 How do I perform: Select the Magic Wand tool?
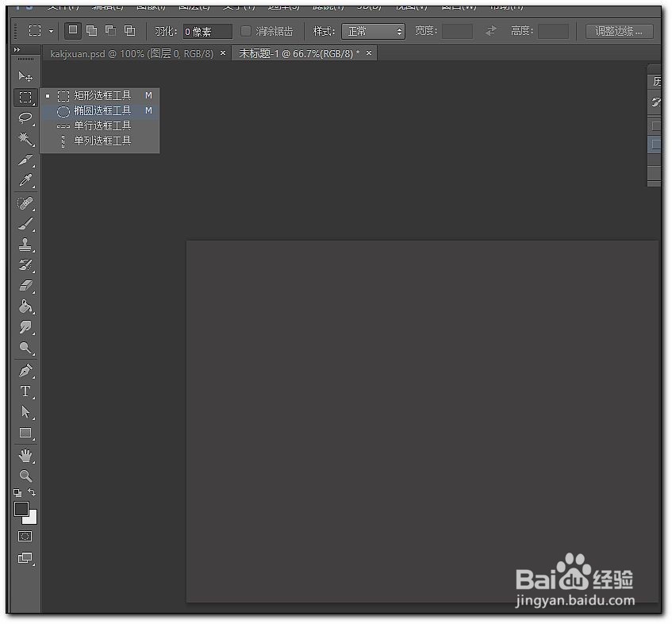[x=25, y=138]
